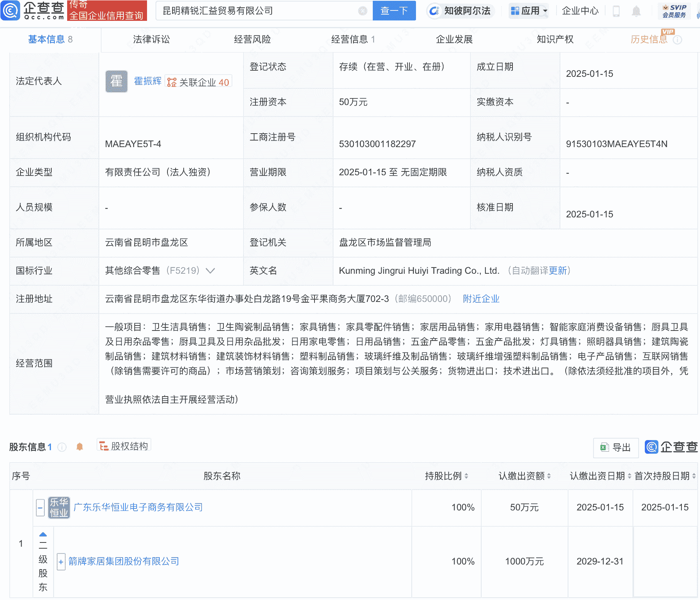This screenshot has height=600, width=700.
Task: Click the mobile phone icon in top bar
Action: tap(616, 11)
